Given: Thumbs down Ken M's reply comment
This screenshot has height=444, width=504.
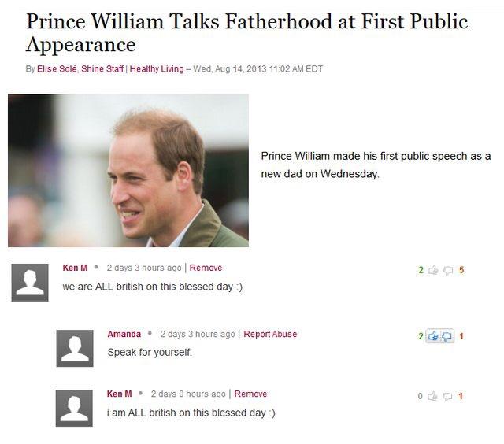Looking at the screenshot, I should (447, 397).
